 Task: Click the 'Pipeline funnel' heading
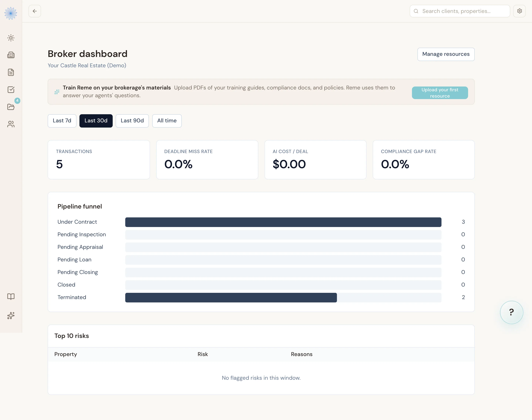point(80,206)
